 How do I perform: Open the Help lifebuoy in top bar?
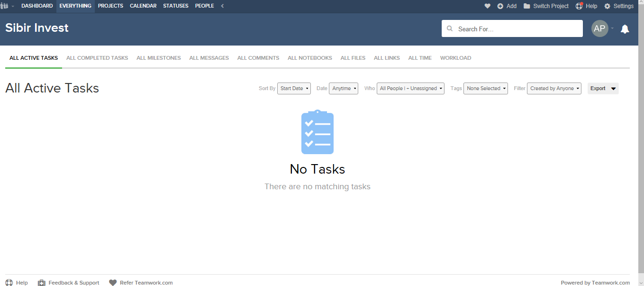click(586, 6)
